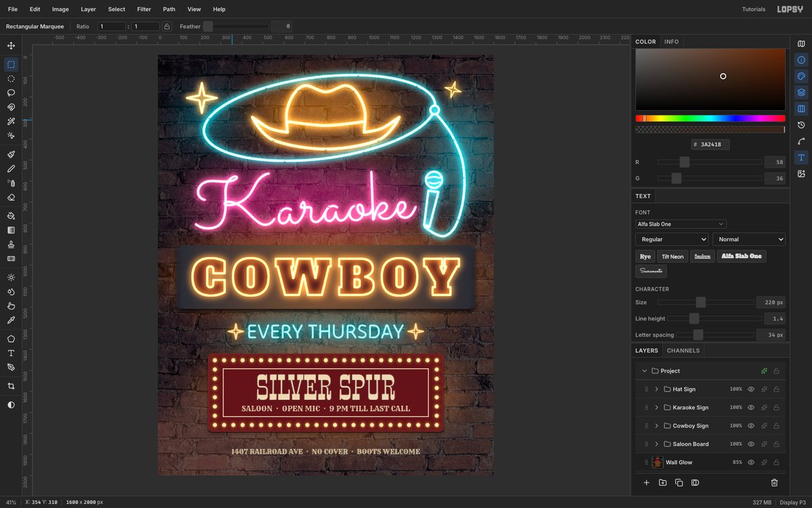Select the Eraser tool
812x508 pixels.
(x=11, y=197)
